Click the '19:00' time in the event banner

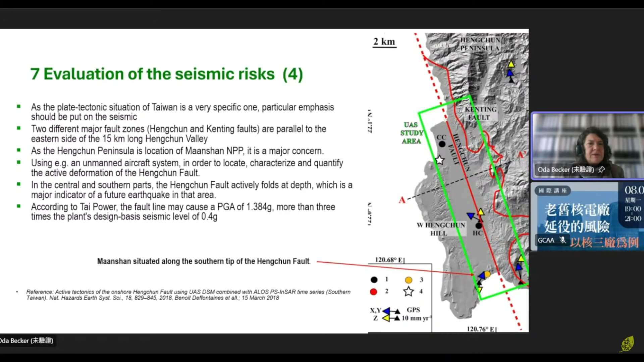coord(633,209)
